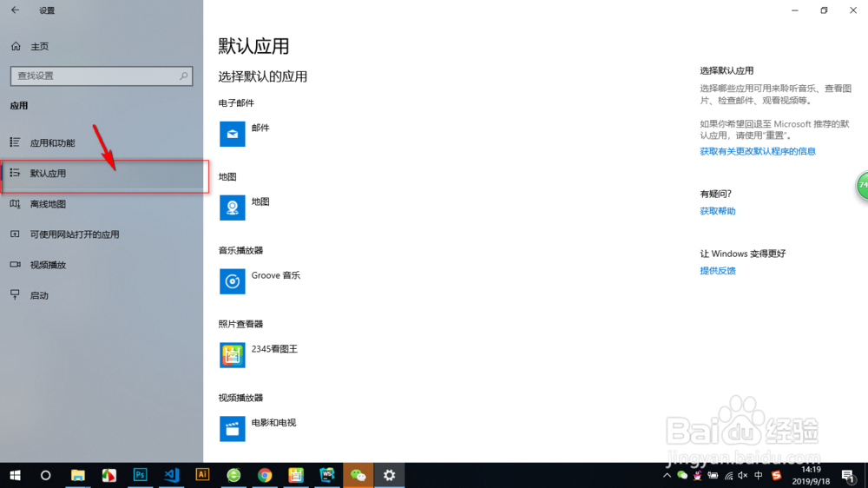
Task: Open Photoshop from the taskbar
Action: pyautogui.click(x=140, y=475)
